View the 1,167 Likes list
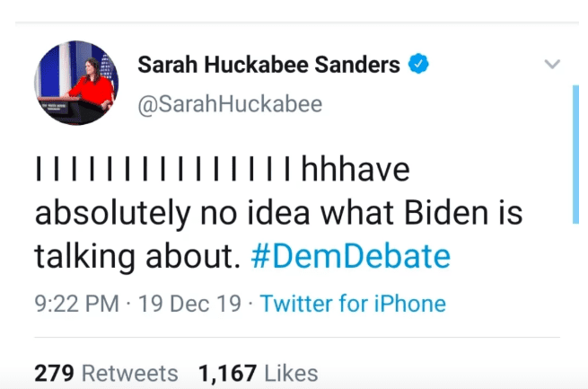Screen dimensions: 588x389 257,372
